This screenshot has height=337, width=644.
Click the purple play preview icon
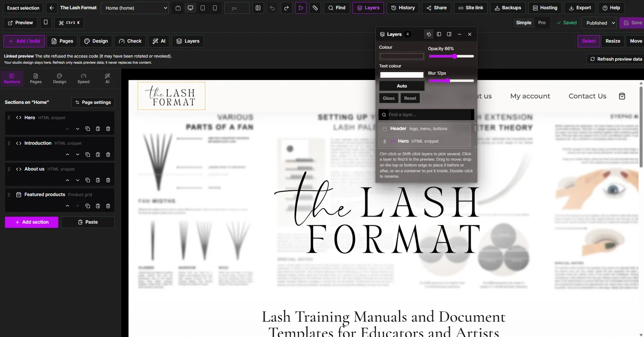coord(301,8)
